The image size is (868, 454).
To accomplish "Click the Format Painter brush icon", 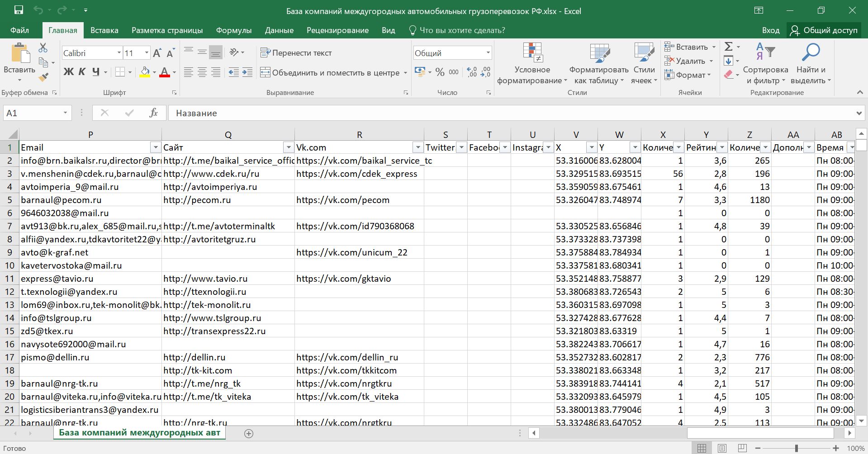I will [43, 78].
